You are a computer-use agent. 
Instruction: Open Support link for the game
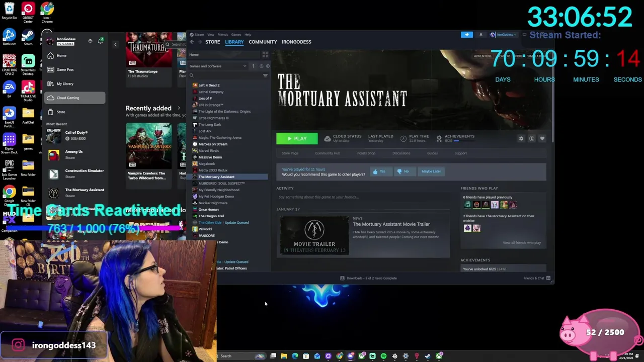point(460,153)
